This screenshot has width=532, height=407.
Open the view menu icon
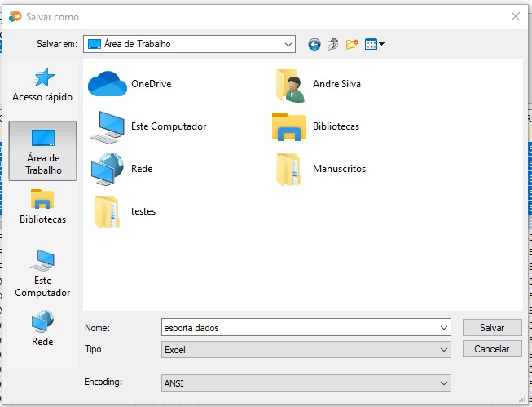tap(374, 44)
